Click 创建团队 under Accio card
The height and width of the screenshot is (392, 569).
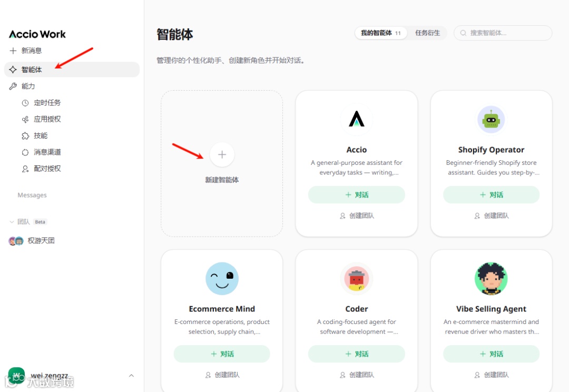(x=357, y=216)
